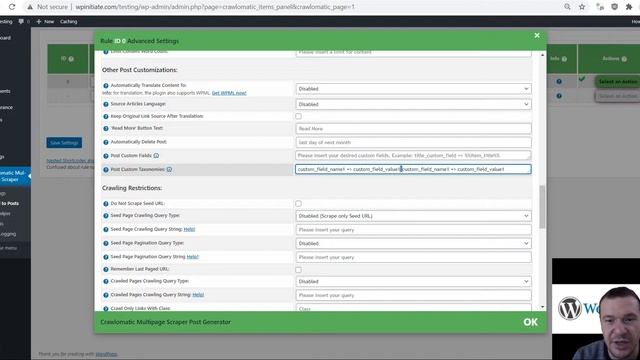
Task: Show help for Seed Page Crawling Query Type
Action: point(106,216)
